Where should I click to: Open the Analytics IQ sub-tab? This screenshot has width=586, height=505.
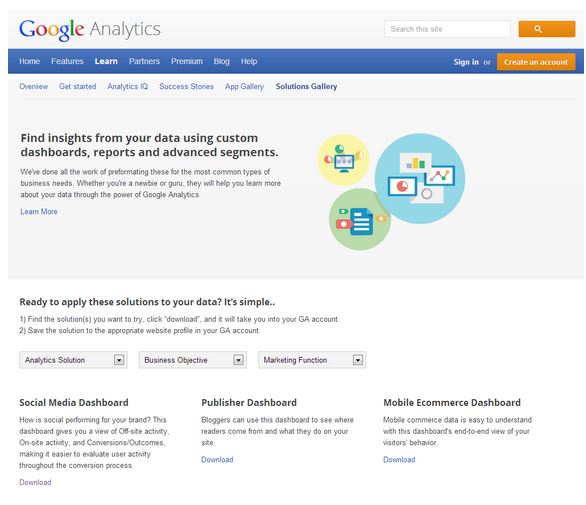click(127, 86)
